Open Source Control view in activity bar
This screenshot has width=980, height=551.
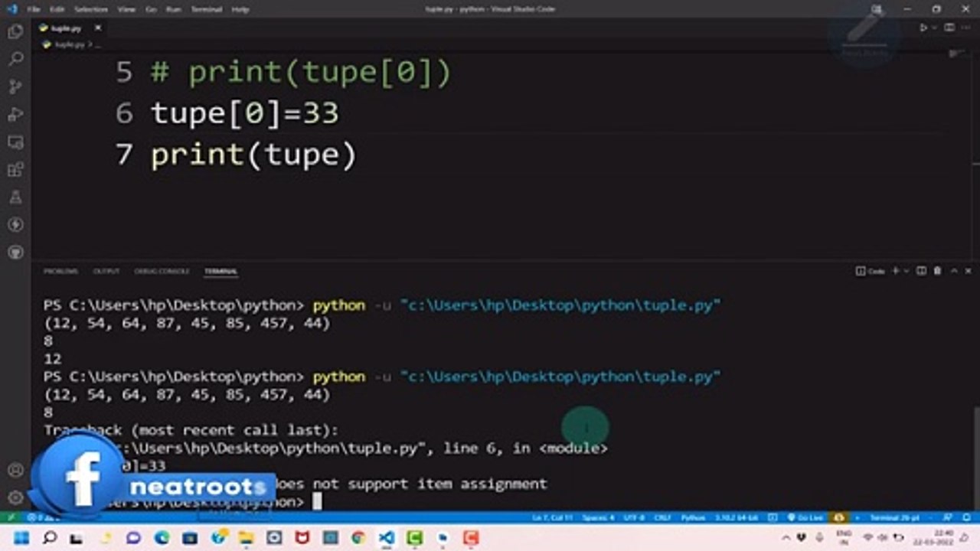(15, 86)
